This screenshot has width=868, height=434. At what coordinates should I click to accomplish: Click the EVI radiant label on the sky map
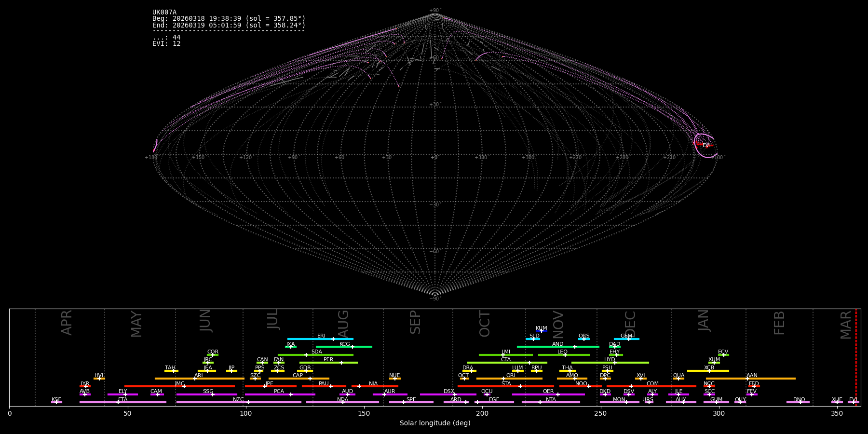click(706, 145)
